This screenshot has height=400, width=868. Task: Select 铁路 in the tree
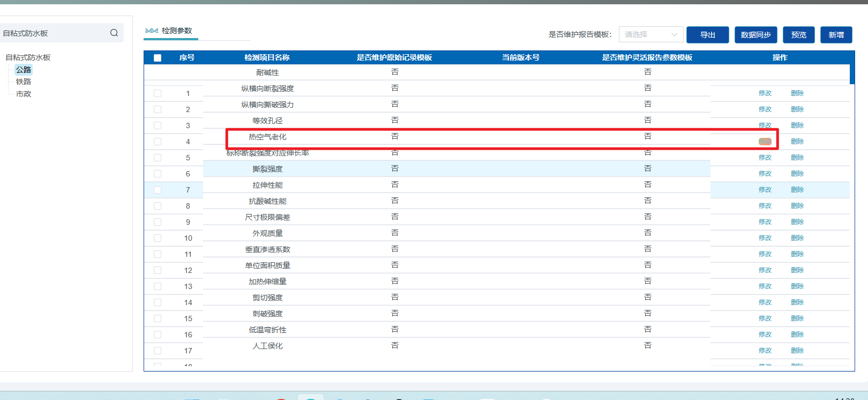click(x=24, y=82)
